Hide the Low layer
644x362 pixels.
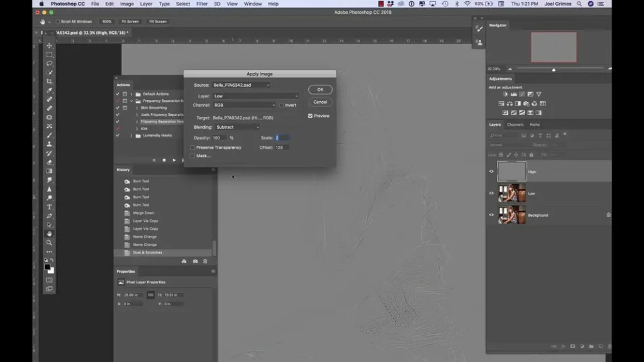pyautogui.click(x=491, y=194)
